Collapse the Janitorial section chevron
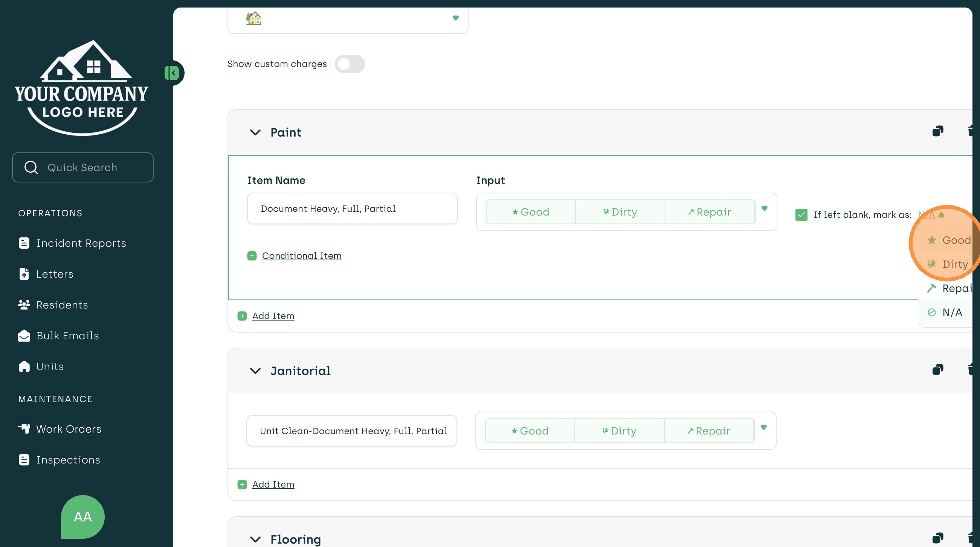This screenshot has width=980, height=547. pos(255,371)
